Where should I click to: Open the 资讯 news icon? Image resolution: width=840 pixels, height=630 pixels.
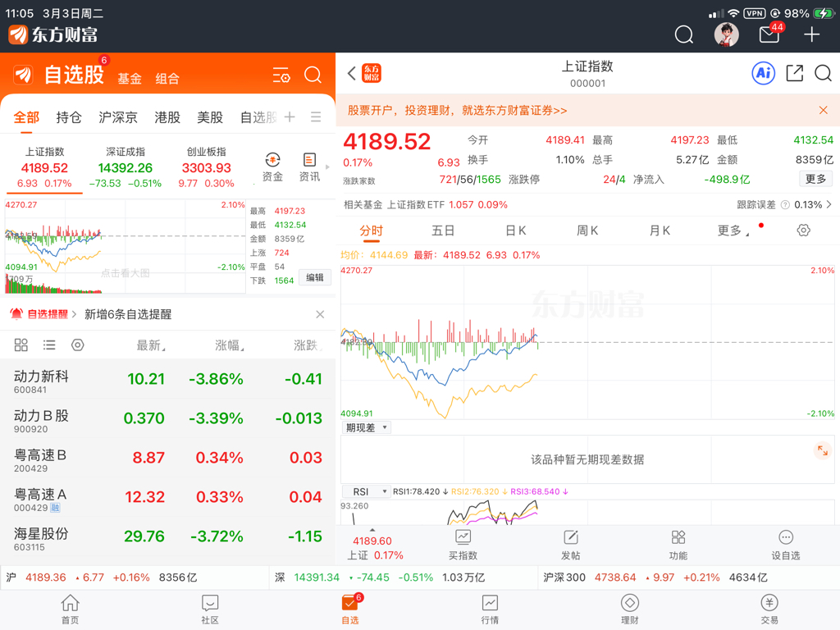point(309,167)
